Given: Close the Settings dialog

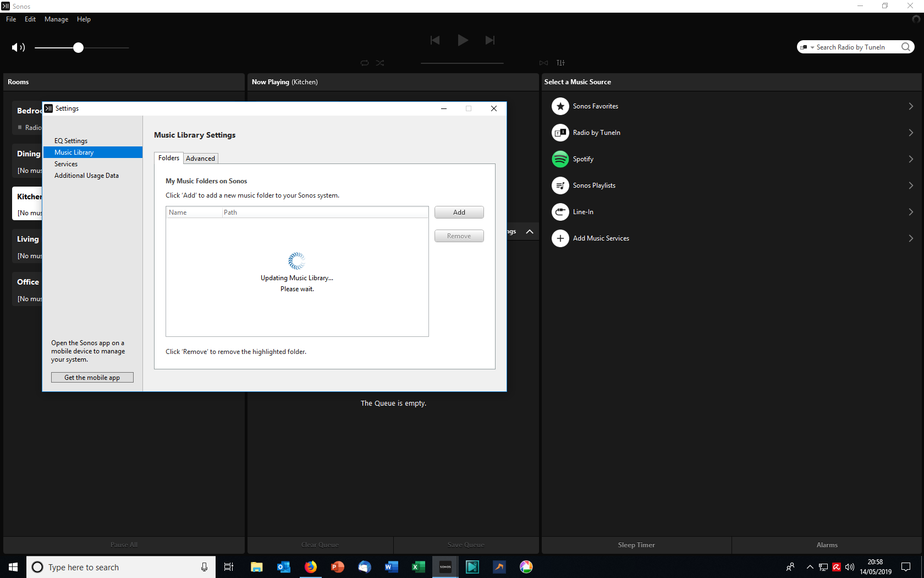Looking at the screenshot, I should pyautogui.click(x=494, y=108).
